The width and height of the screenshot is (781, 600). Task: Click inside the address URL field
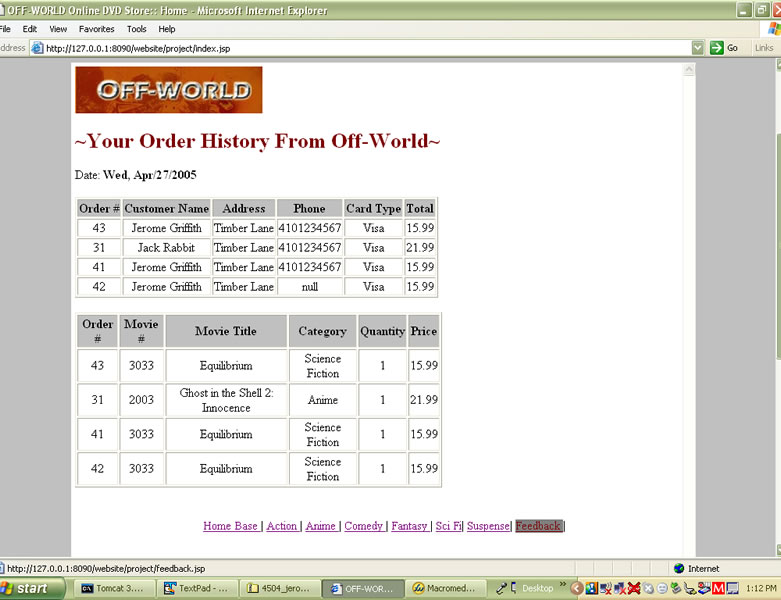pyautogui.click(x=360, y=48)
